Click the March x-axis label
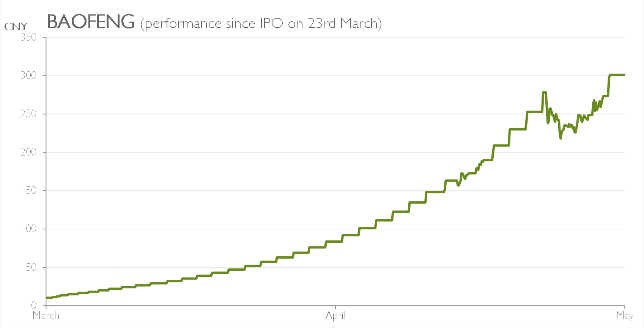644x328 pixels. pyautogui.click(x=46, y=315)
